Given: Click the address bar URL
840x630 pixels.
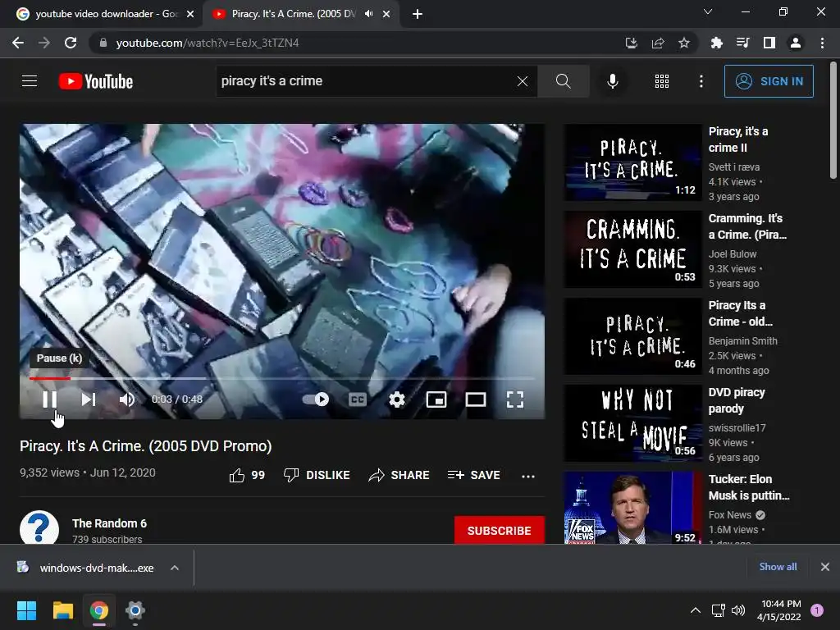Looking at the screenshot, I should click(208, 43).
